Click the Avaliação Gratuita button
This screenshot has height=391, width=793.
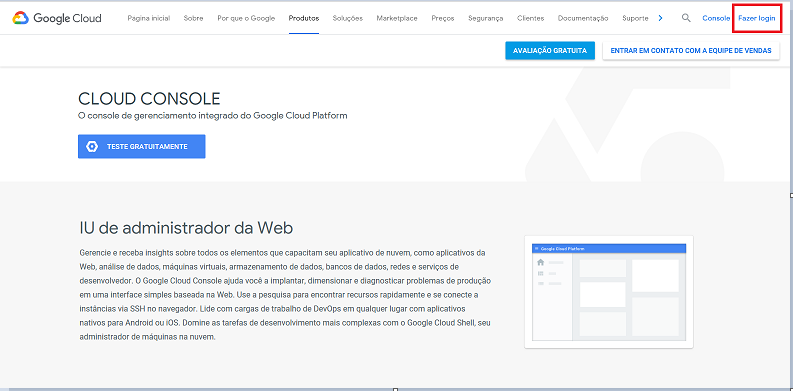[x=550, y=51]
